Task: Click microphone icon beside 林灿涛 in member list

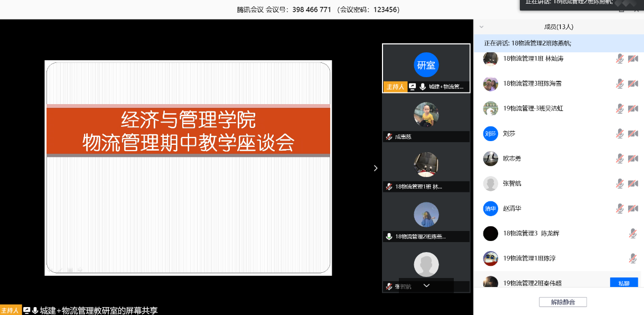Action: pos(620,59)
